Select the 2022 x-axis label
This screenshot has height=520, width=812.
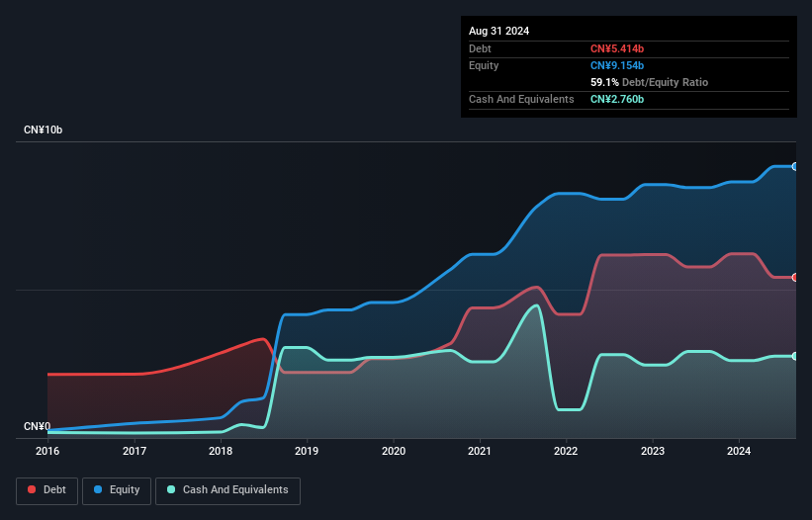click(566, 451)
